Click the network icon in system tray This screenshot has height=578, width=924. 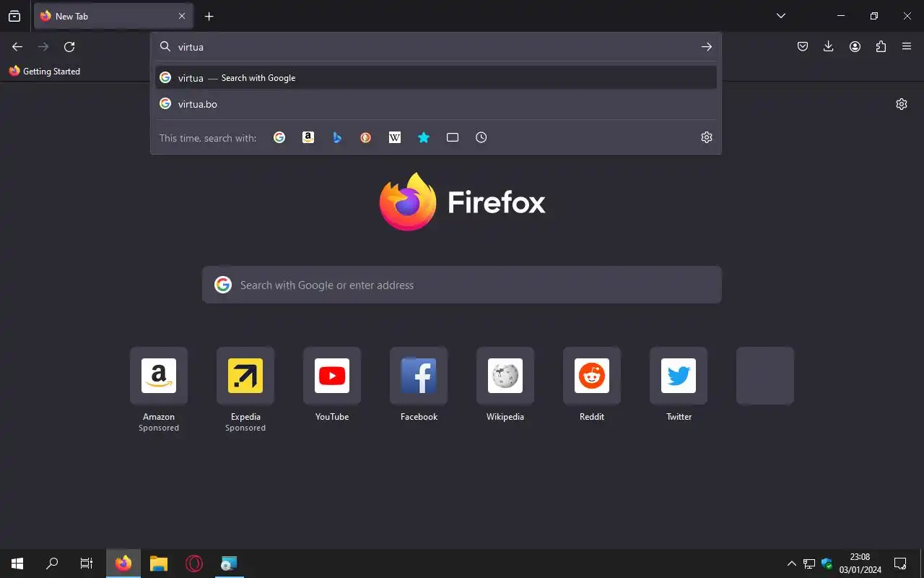click(x=809, y=564)
